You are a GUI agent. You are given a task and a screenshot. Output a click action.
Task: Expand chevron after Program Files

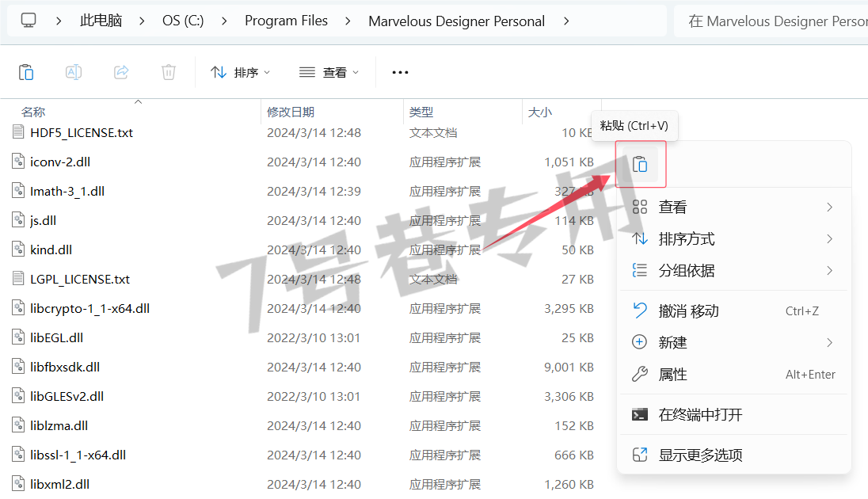click(348, 21)
